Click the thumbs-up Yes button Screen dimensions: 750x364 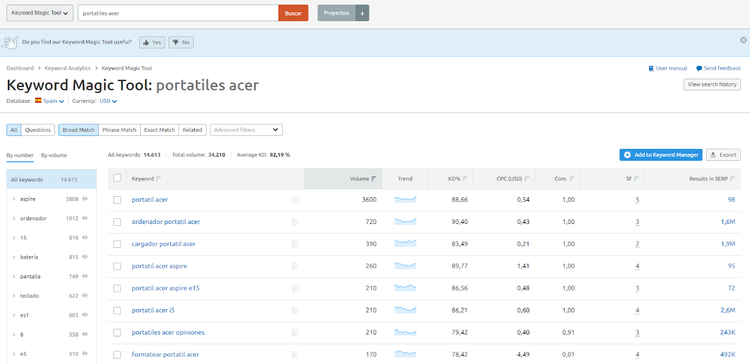click(152, 43)
